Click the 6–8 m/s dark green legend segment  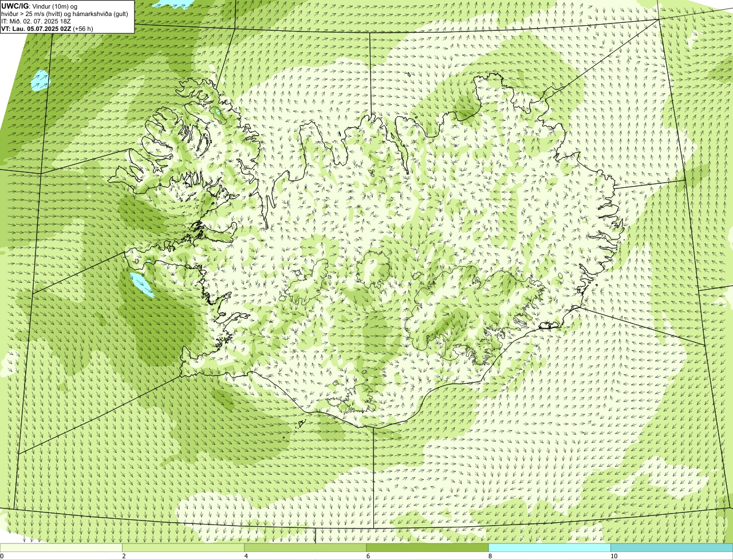[x=427, y=547]
